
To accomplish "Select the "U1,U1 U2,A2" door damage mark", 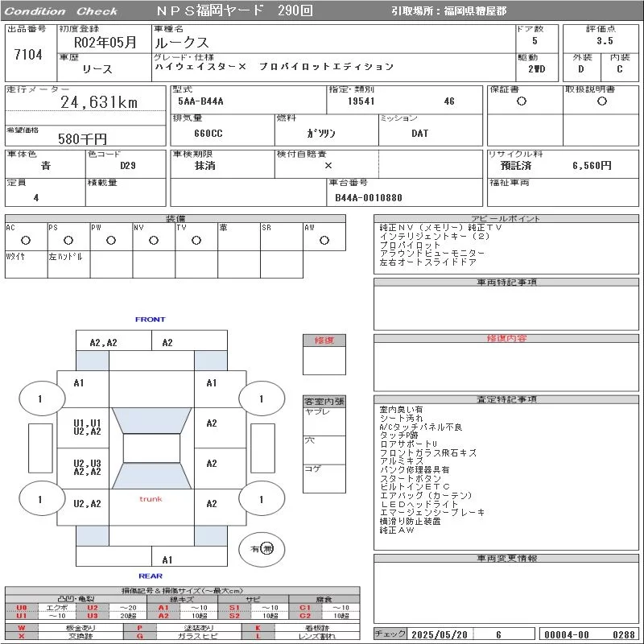I will coord(87,427).
